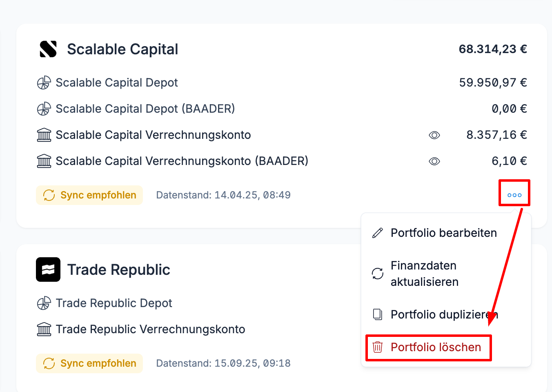Toggle eye visibility for 6,10 € BAADER account
Image resolution: width=552 pixels, height=392 pixels.
pos(434,161)
